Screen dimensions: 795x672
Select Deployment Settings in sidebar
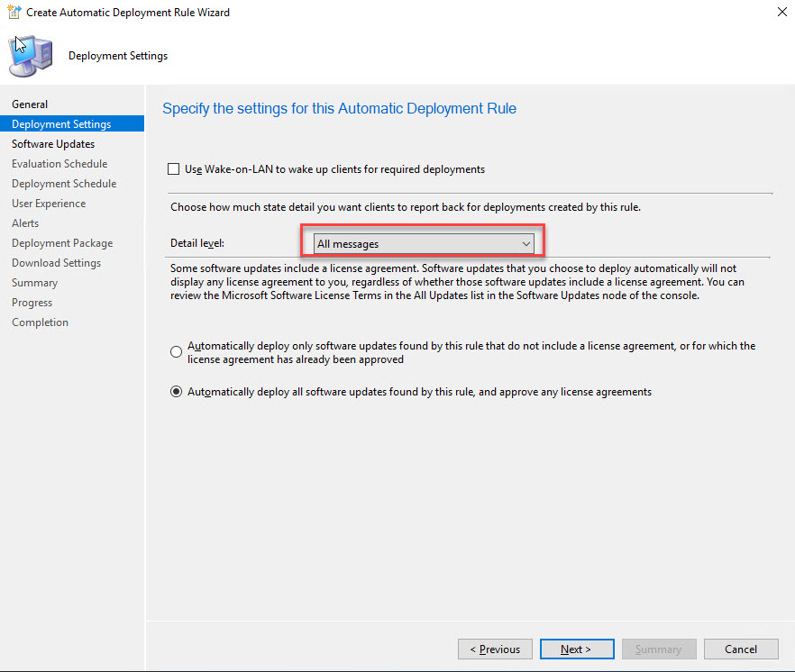(x=61, y=124)
